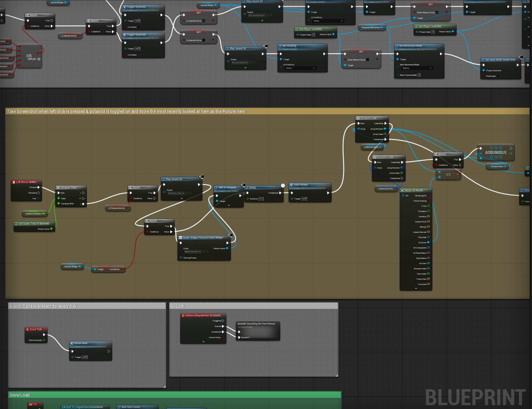This screenshot has height=409, width=532.
Task: Click the Create Widget Polaroid Flash node icon
Action: (181, 238)
